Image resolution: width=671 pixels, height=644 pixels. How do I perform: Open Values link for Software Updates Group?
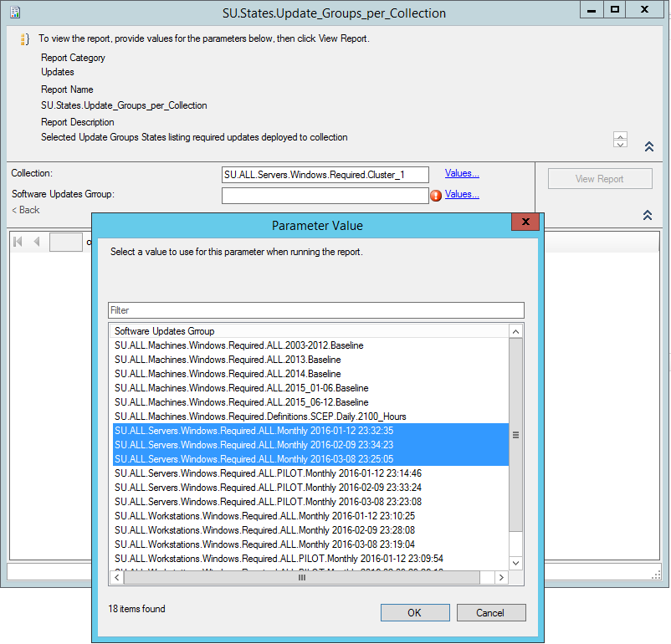coord(462,194)
